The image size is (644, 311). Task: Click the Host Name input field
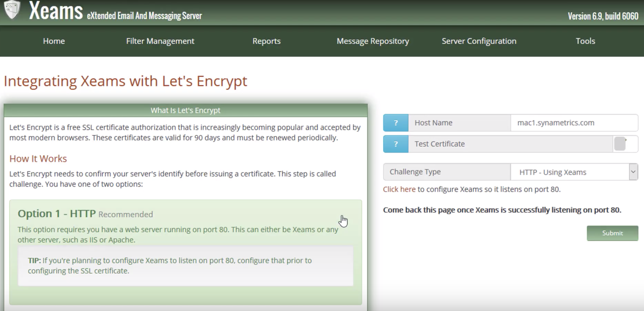[574, 123]
